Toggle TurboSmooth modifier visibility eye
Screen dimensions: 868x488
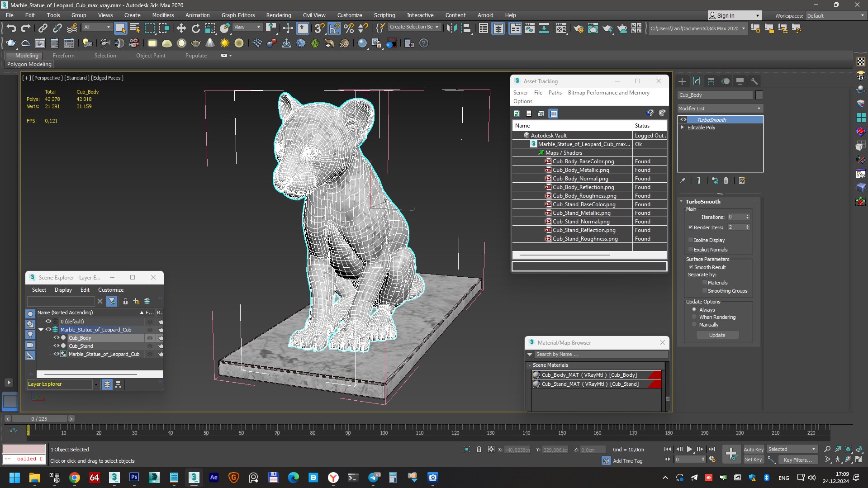click(x=683, y=120)
